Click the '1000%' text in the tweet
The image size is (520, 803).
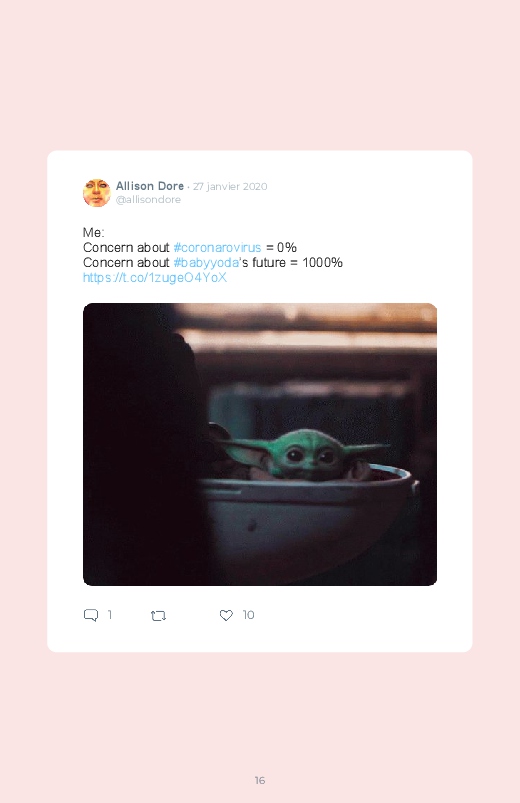322,263
